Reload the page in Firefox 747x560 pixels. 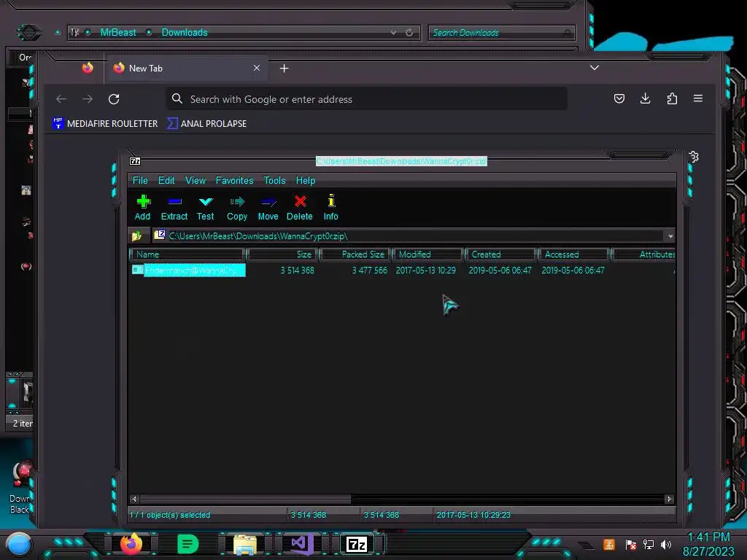[x=114, y=99]
